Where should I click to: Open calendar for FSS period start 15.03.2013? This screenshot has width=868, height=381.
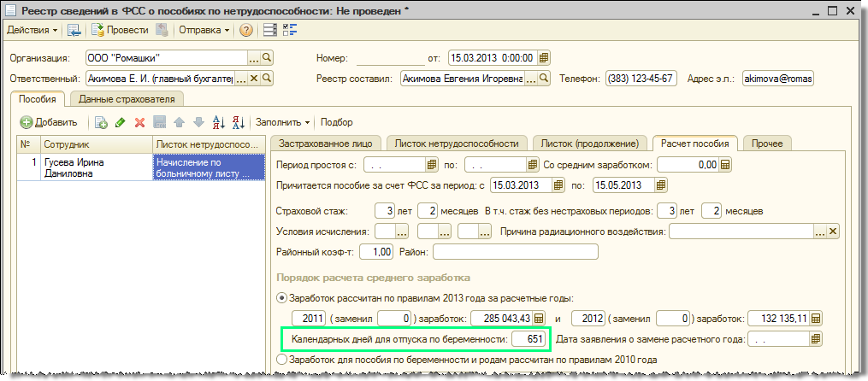click(559, 185)
